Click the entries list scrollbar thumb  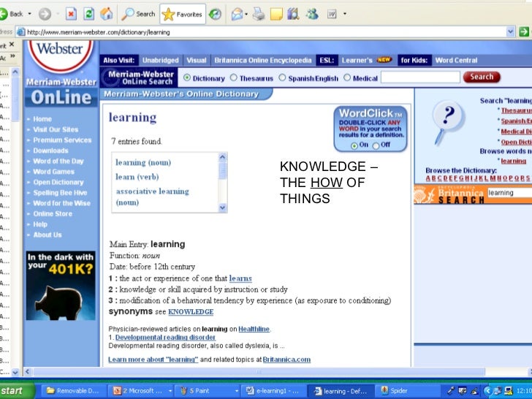tap(223, 170)
